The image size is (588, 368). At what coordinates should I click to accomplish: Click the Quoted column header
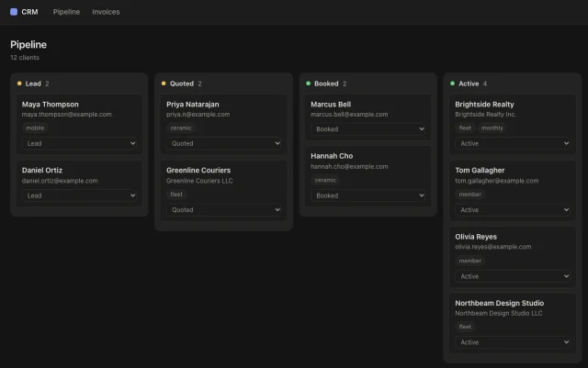182,84
